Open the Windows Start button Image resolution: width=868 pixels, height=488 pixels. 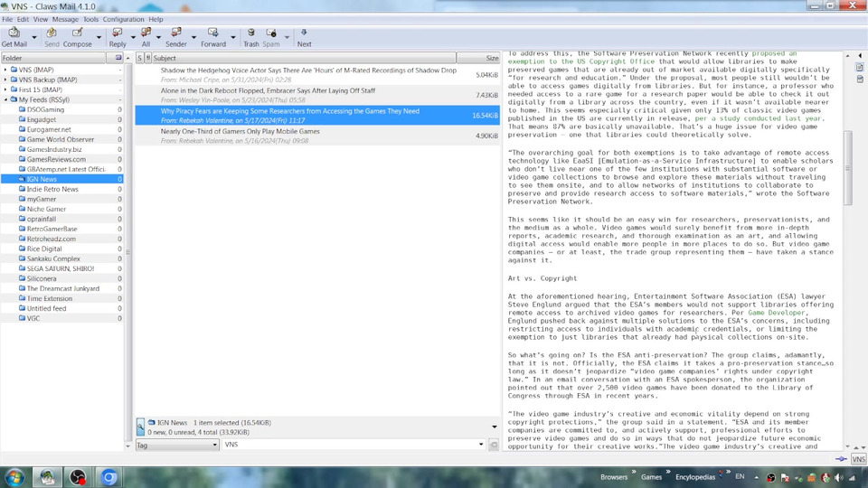tap(14, 477)
